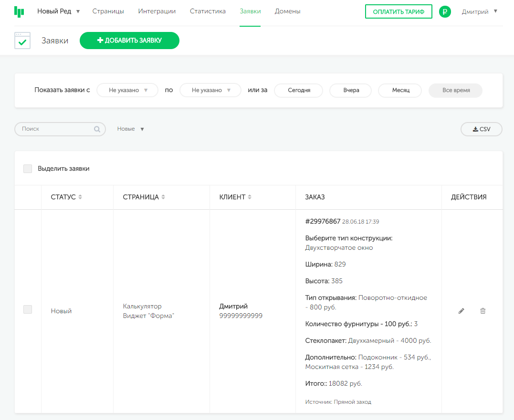514x420 pixels.
Task: Click the Заявки page checkmark icon
Action: pos(22,41)
